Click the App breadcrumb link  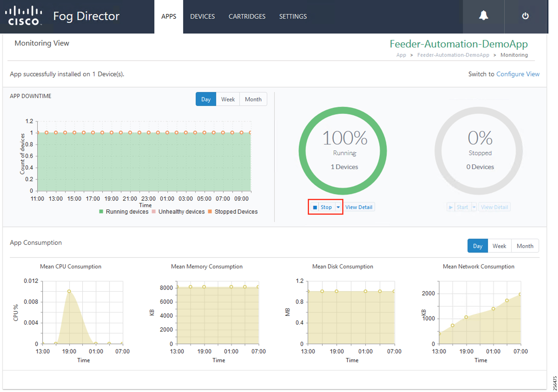click(401, 55)
